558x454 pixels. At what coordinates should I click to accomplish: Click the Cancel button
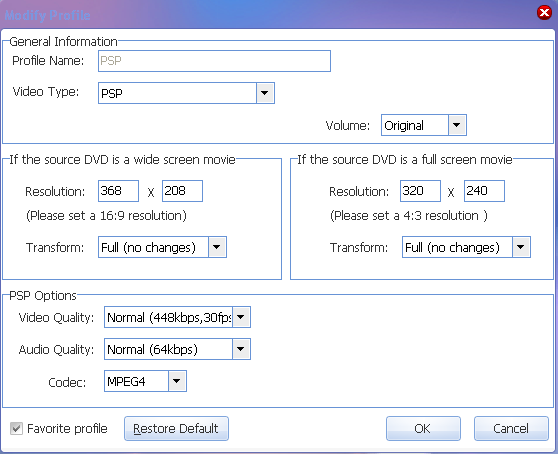tap(511, 428)
